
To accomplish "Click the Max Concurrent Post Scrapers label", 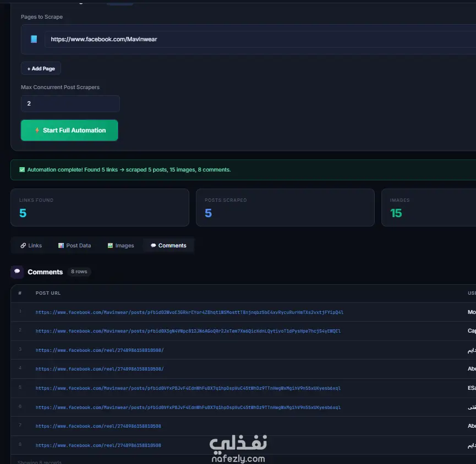I will [x=60, y=87].
